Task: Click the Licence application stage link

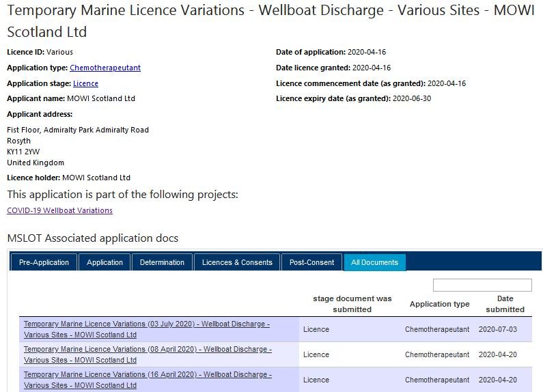Action: click(85, 83)
